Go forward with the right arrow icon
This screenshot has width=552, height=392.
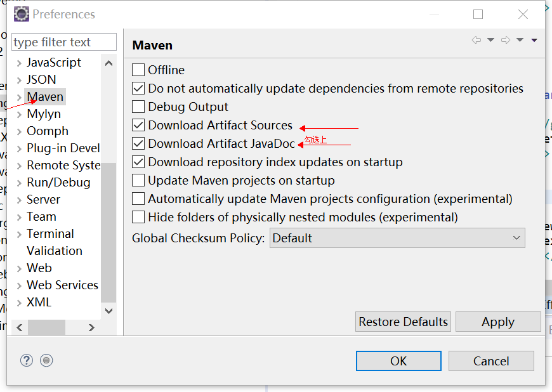point(506,40)
